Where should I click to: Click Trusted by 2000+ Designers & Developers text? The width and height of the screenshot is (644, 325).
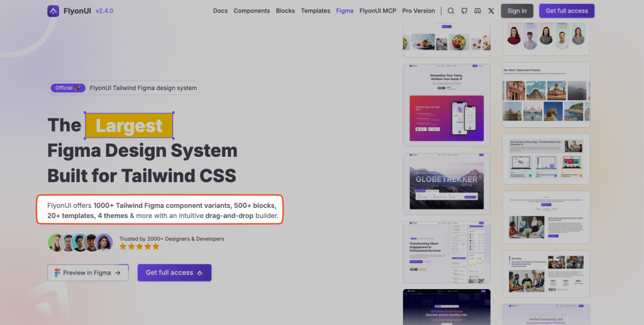pos(172,239)
